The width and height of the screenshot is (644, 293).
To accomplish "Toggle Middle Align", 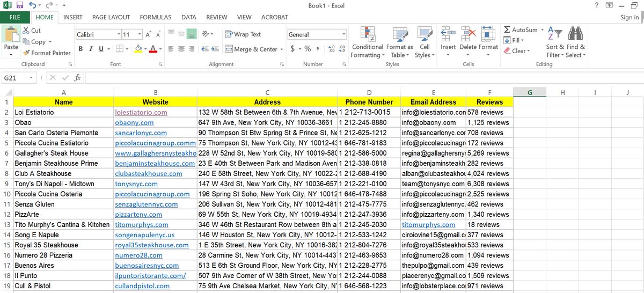I will coord(181,34).
